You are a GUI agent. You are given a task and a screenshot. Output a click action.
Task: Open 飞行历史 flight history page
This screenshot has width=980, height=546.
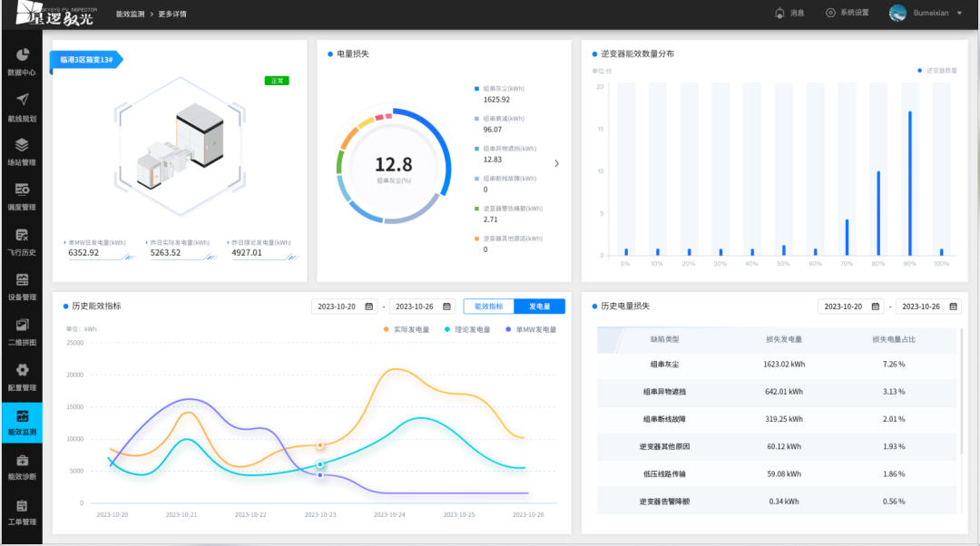click(22, 240)
